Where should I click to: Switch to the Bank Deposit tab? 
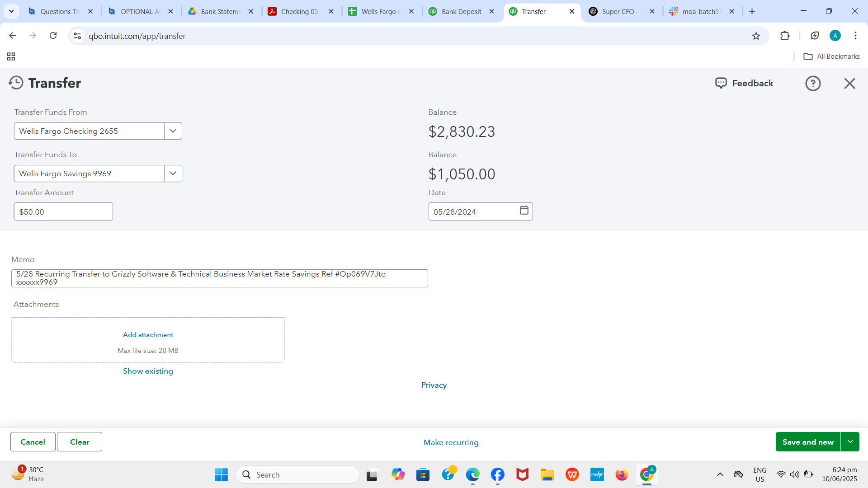[462, 12]
